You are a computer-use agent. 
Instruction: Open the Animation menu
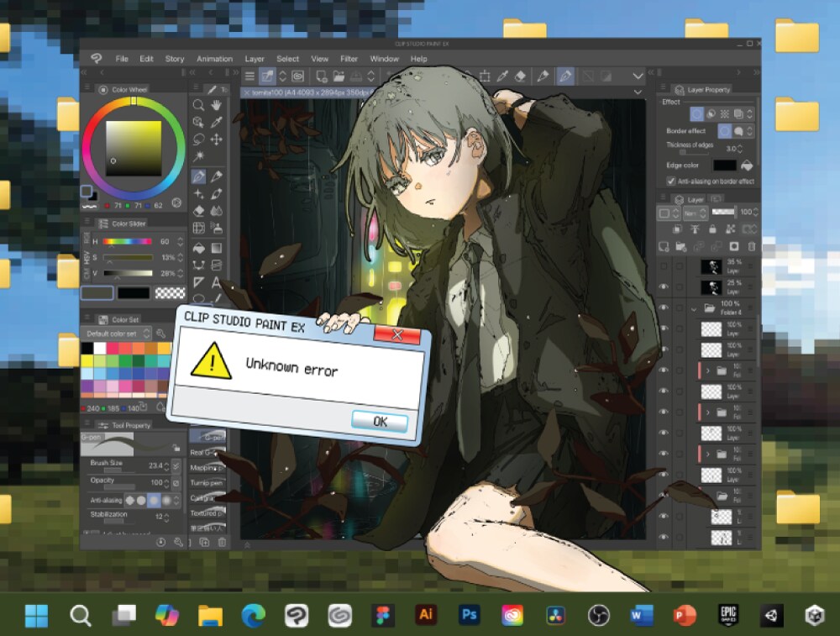pyautogui.click(x=214, y=59)
